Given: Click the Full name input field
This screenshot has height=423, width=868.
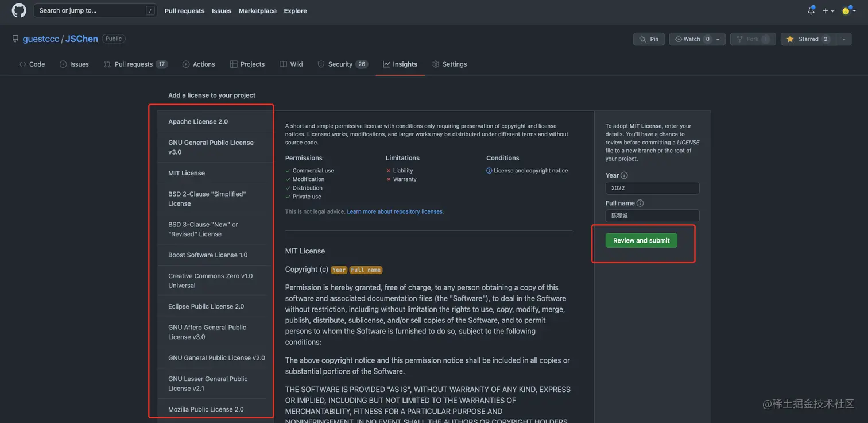Looking at the screenshot, I should (x=652, y=216).
